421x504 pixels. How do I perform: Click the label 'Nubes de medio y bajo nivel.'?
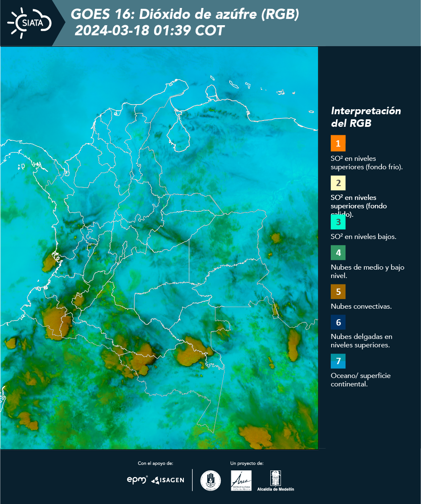point(368,271)
